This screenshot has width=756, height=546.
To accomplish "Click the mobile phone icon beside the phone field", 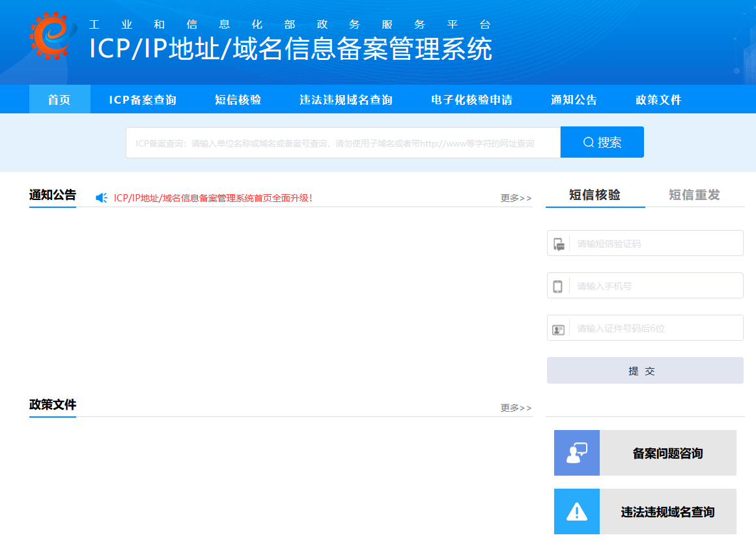I will point(559,285).
